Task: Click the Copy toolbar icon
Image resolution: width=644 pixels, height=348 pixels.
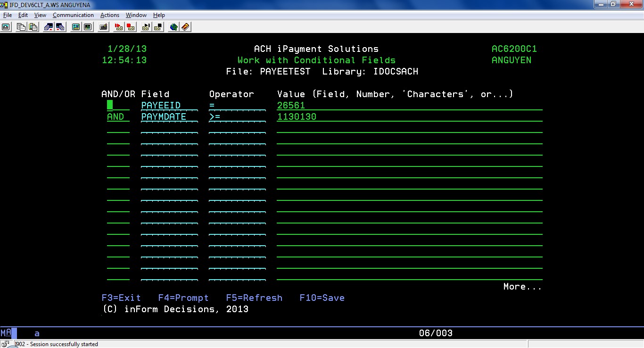Action: coord(21,27)
